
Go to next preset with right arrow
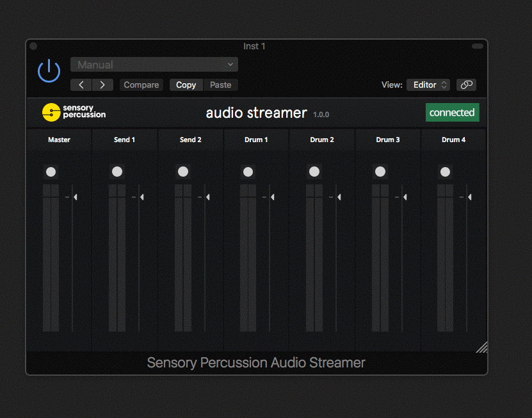[x=101, y=84]
